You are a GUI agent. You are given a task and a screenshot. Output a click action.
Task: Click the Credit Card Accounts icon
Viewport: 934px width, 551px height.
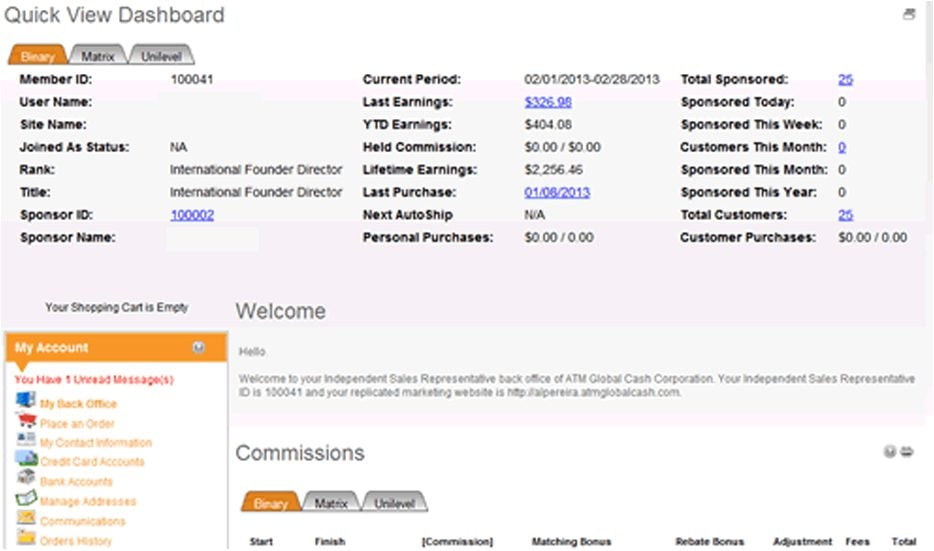tap(26, 459)
